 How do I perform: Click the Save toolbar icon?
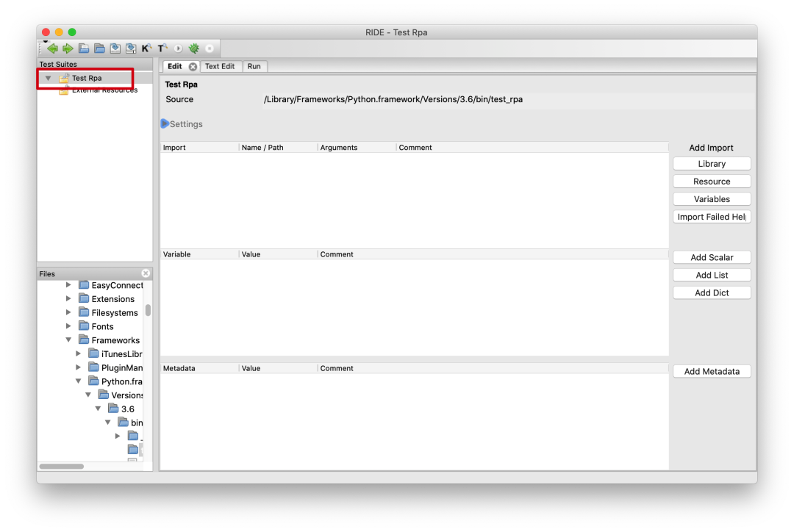tap(115, 48)
